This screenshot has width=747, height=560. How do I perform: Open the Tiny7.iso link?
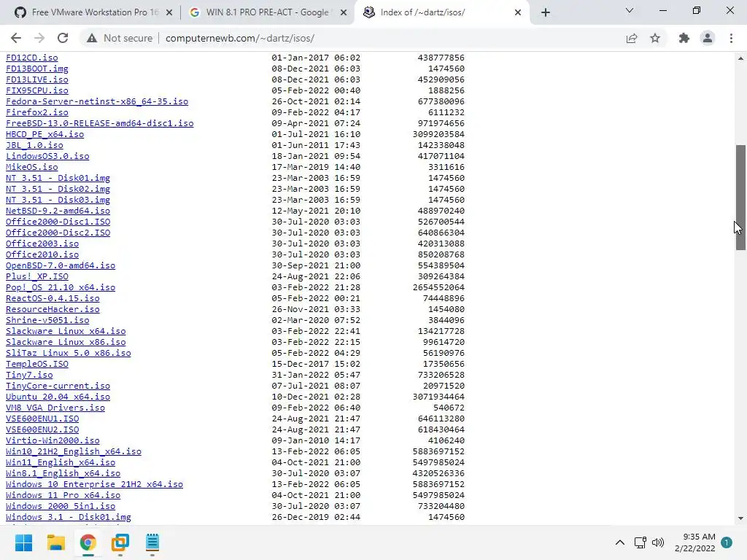click(29, 376)
